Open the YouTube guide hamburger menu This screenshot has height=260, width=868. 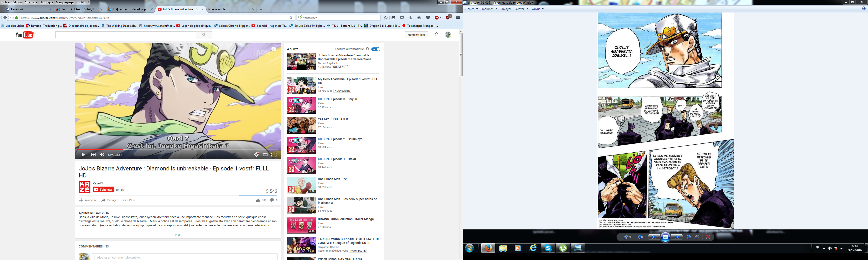(x=10, y=35)
